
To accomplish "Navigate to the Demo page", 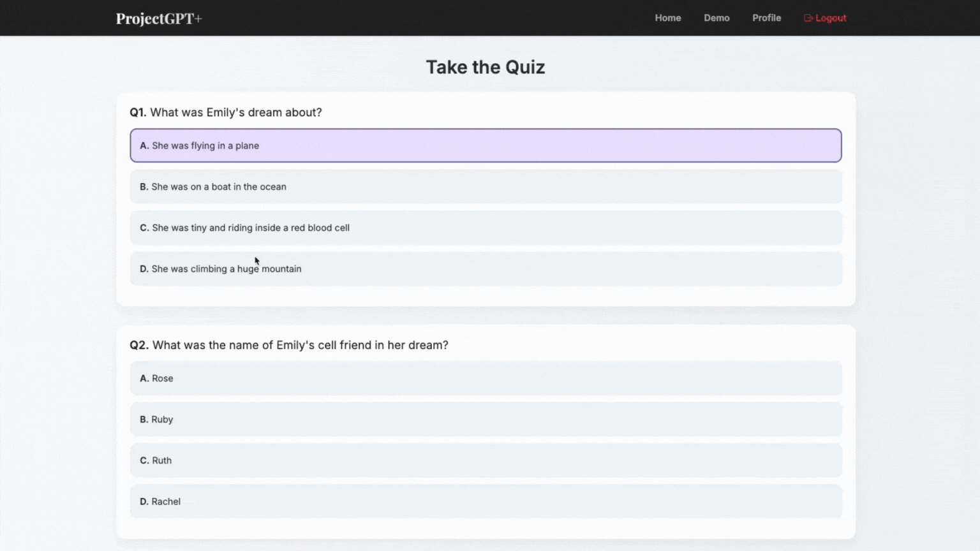I will [x=716, y=18].
